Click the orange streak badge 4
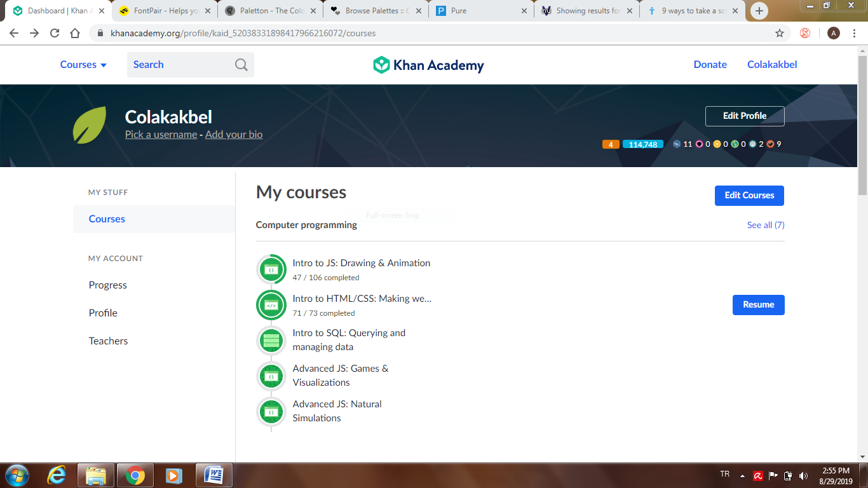 611,144
